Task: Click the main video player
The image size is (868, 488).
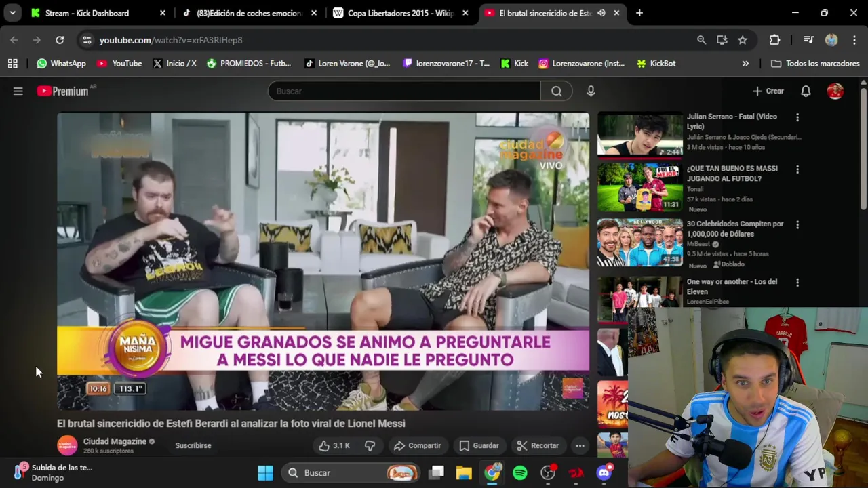Action: click(x=323, y=261)
